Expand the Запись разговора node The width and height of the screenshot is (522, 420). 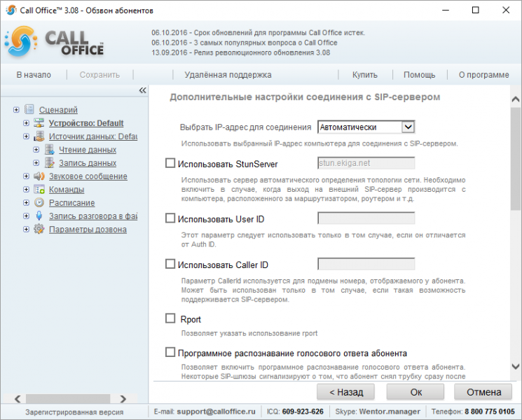tap(26, 216)
